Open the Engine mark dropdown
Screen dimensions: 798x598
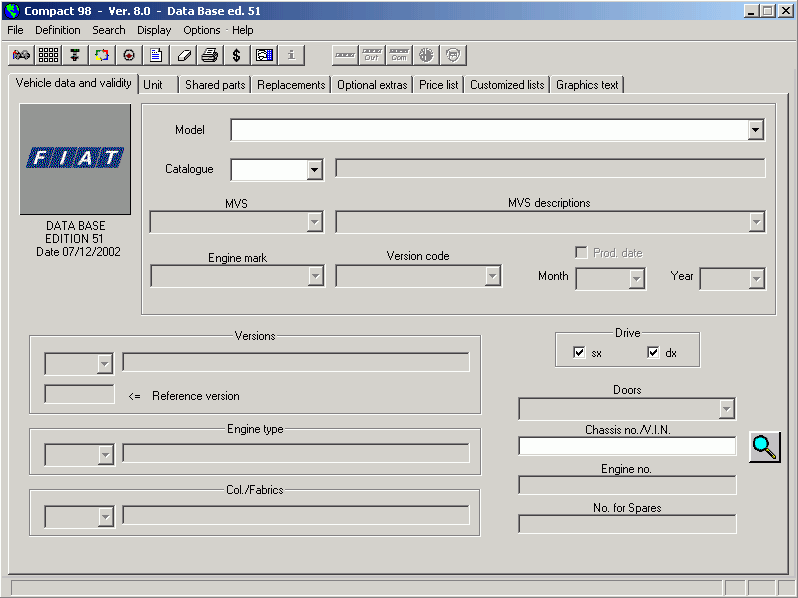(316, 276)
